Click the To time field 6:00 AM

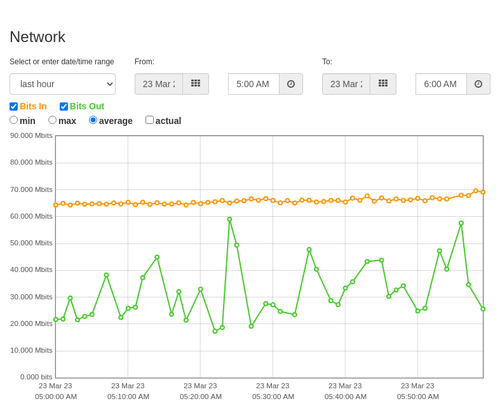click(441, 84)
